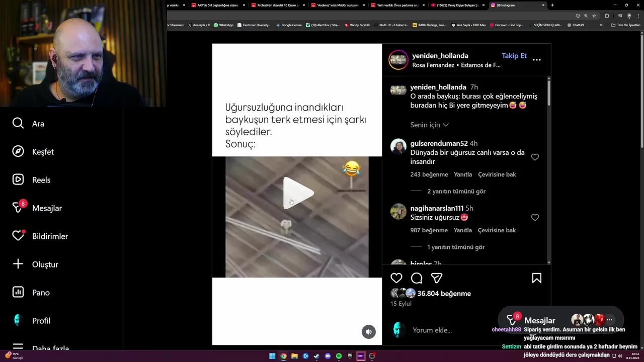This screenshot has width=644, height=362.
Task: Open a new browser tab
Action: [552, 5]
